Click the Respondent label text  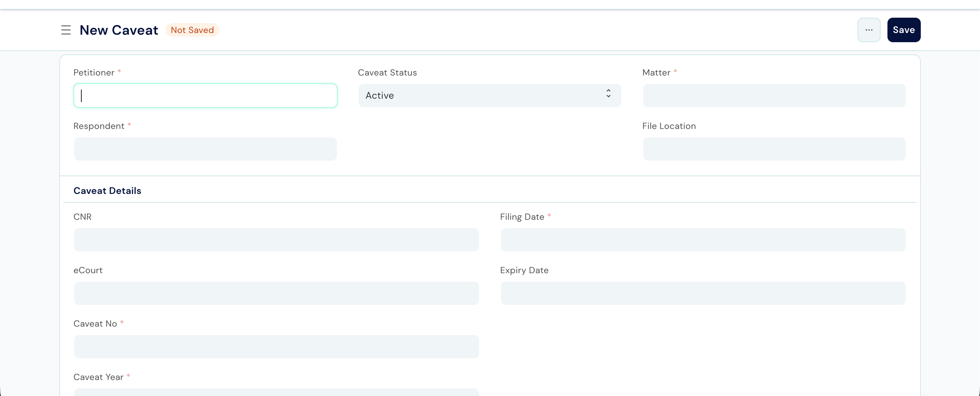pos(99,126)
